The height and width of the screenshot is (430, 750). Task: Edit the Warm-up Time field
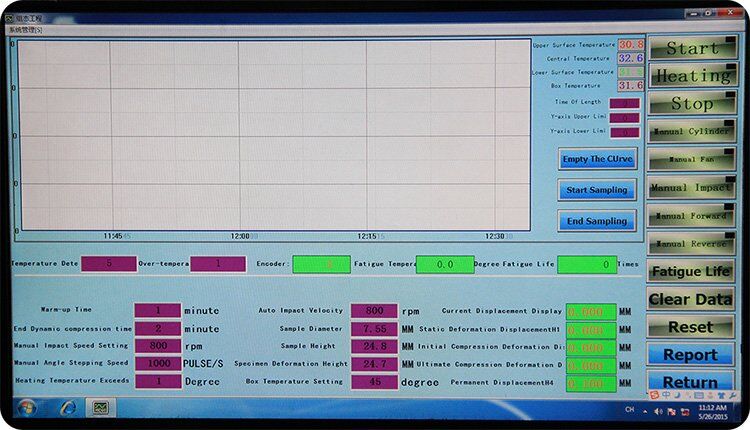[158, 310]
